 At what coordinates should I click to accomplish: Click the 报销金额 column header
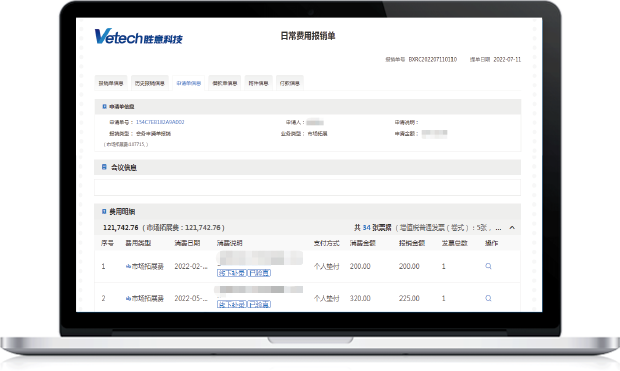coord(412,243)
